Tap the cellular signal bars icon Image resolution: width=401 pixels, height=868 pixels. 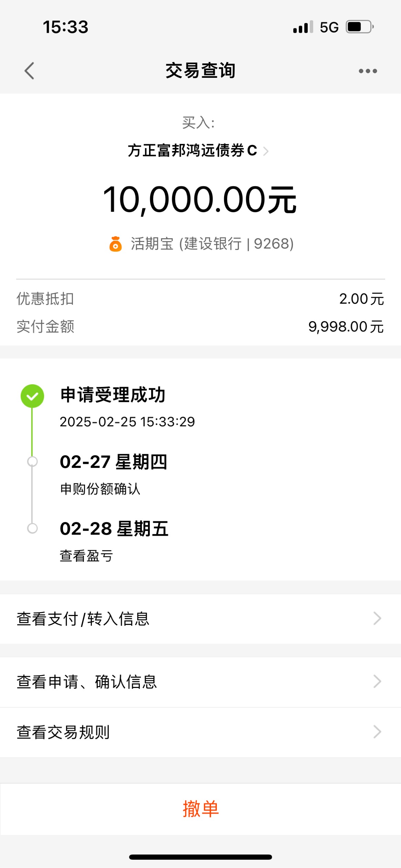tap(303, 27)
